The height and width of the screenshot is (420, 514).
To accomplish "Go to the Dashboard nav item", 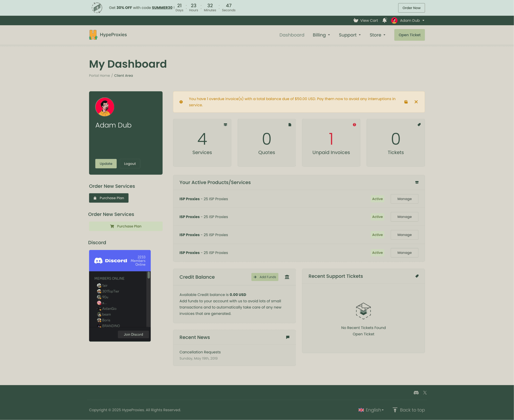I will 292,35.
